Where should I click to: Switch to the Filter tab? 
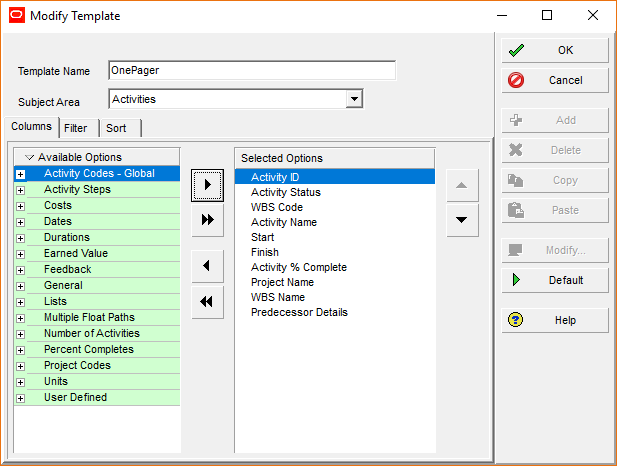coord(75,128)
